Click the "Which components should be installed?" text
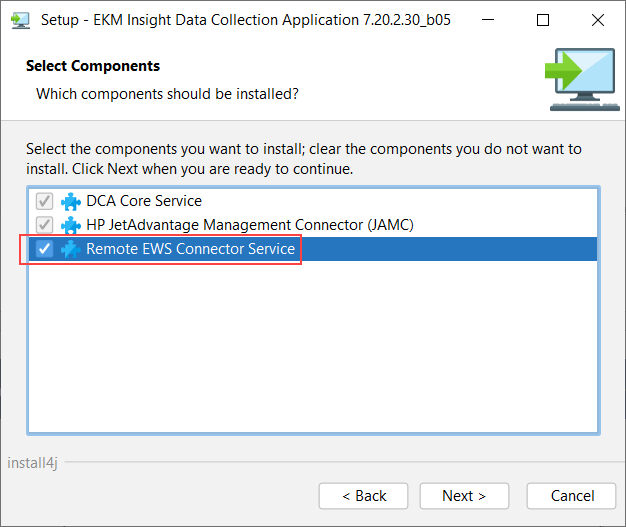 coord(167,94)
